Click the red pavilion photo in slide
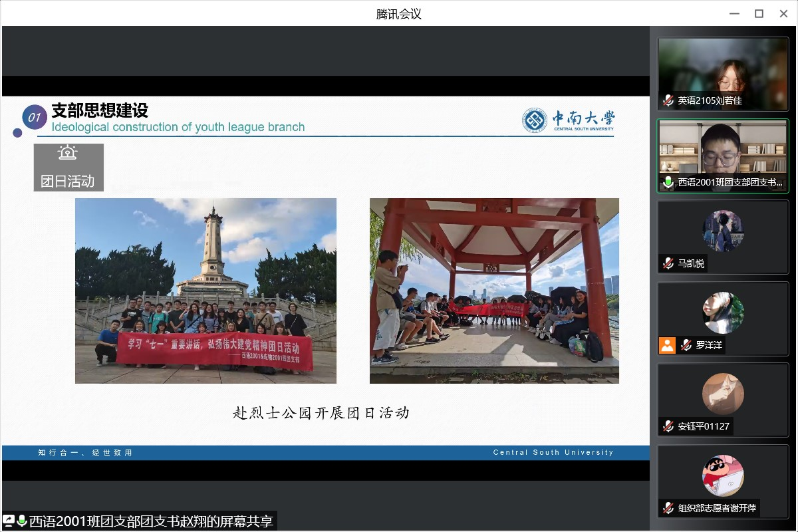The image size is (798, 532). [494, 291]
